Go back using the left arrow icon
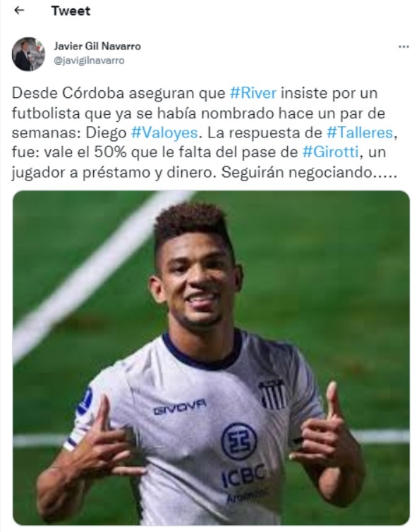The width and height of the screenshot is (419, 532). [19, 11]
